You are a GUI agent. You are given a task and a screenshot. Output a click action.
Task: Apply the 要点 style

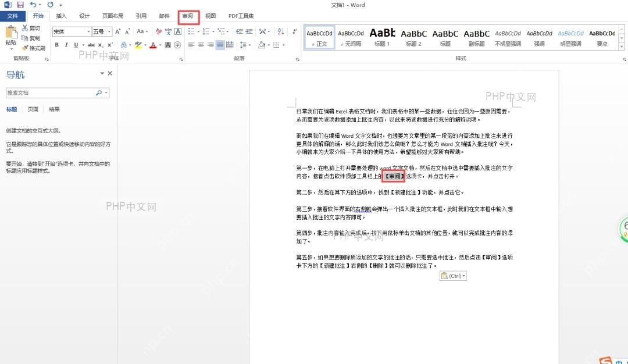click(602, 37)
